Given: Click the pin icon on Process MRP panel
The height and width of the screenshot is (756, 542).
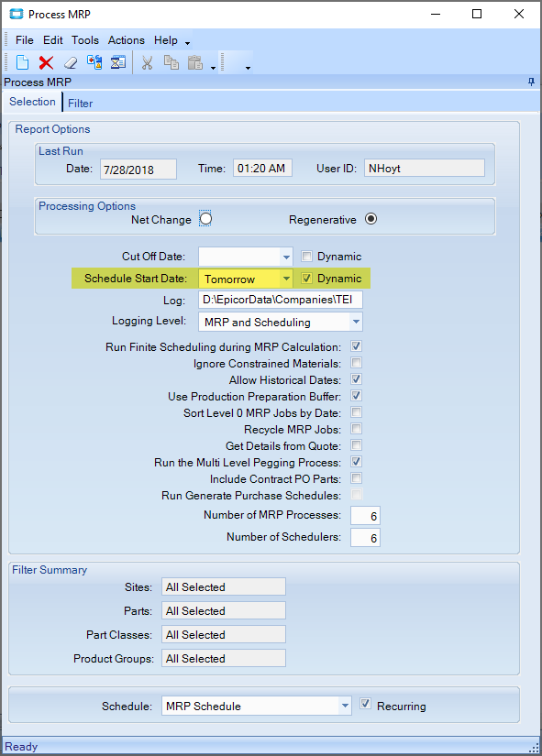Looking at the screenshot, I should (x=531, y=82).
